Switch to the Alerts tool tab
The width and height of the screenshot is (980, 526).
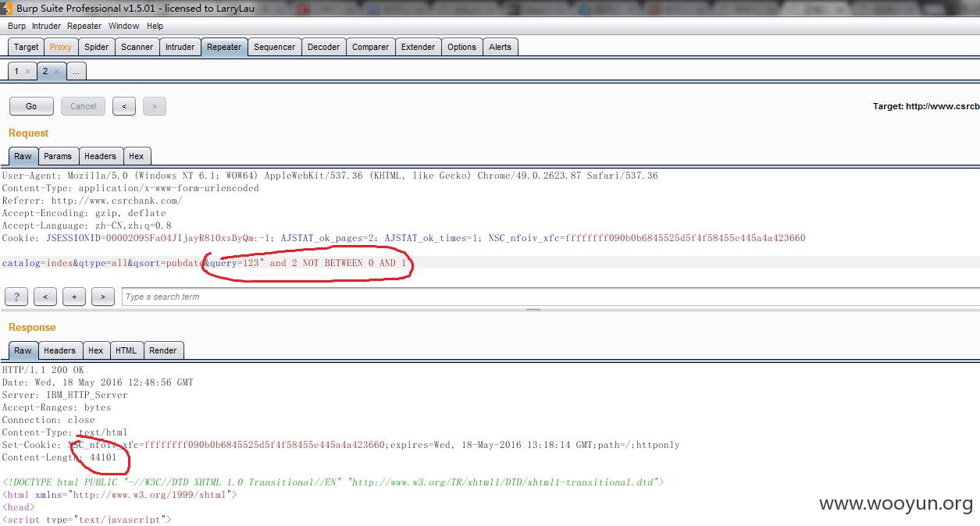pos(500,47)
